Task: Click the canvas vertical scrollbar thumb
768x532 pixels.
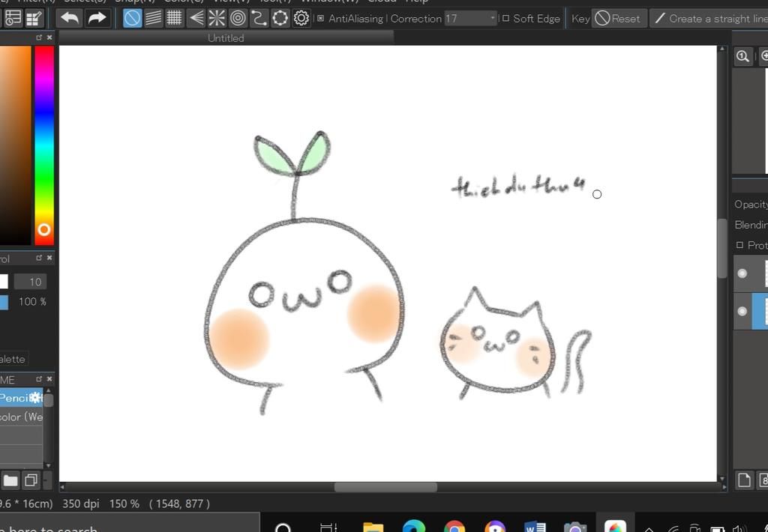Action: pos(722,248)
